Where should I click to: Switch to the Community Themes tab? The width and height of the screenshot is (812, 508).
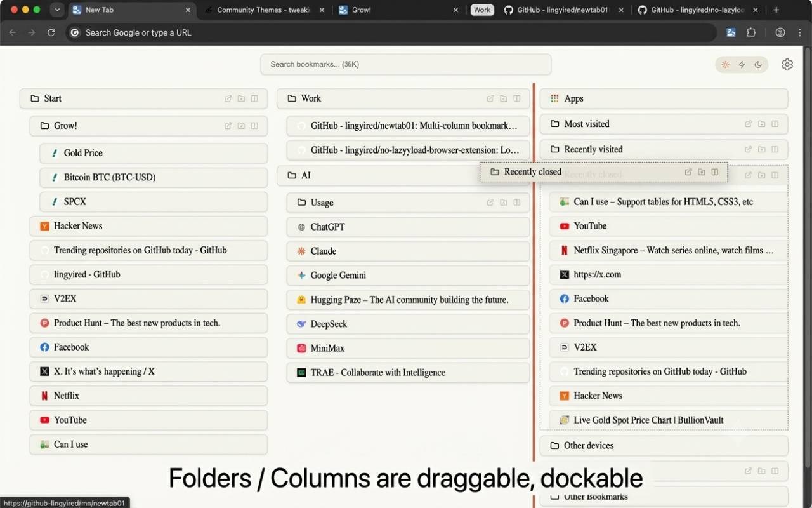click(264, 10)
